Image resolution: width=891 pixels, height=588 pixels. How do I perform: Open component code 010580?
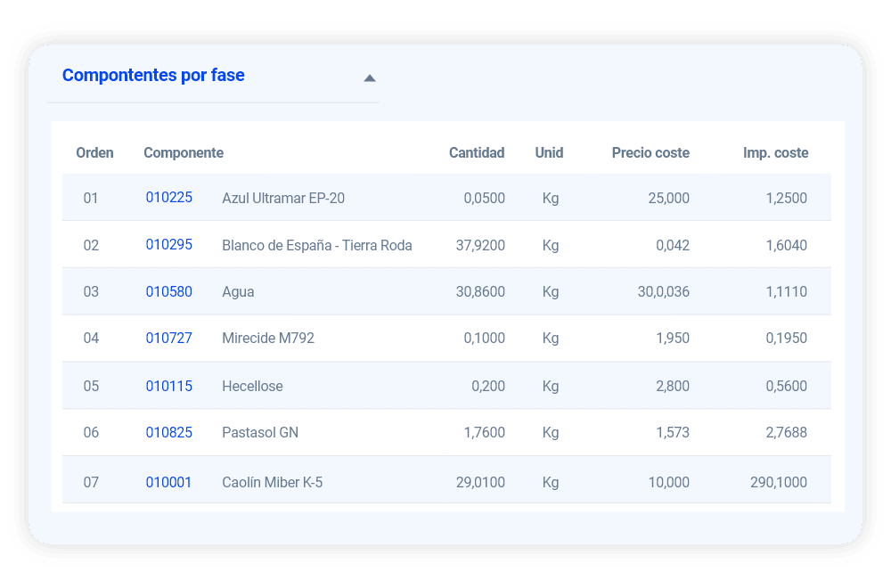(x=168, y=292)
